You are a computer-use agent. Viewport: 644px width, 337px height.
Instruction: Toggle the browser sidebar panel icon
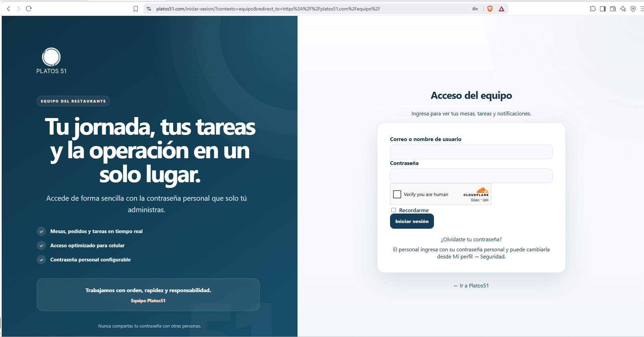[x=603, y=9]
